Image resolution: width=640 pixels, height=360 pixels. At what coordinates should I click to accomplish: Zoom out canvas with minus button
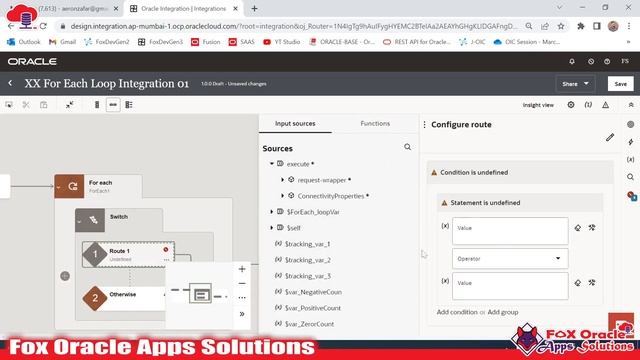[242, 283]
